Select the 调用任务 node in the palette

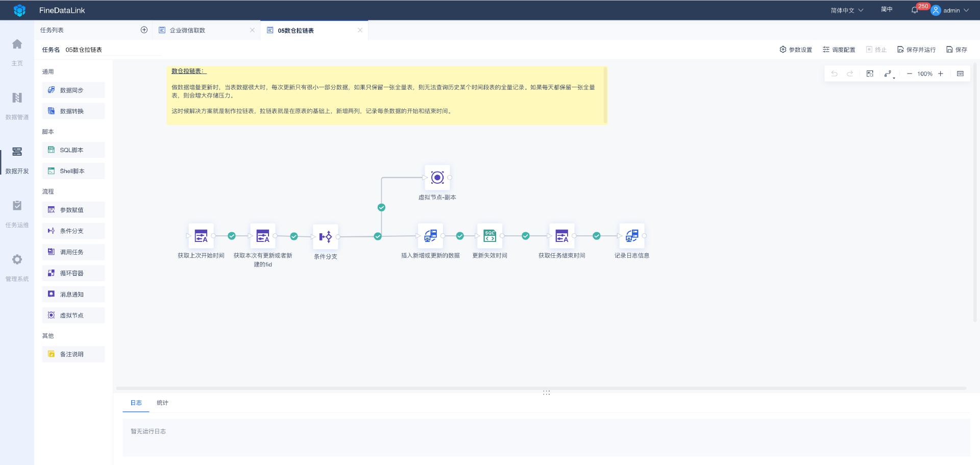73,252
